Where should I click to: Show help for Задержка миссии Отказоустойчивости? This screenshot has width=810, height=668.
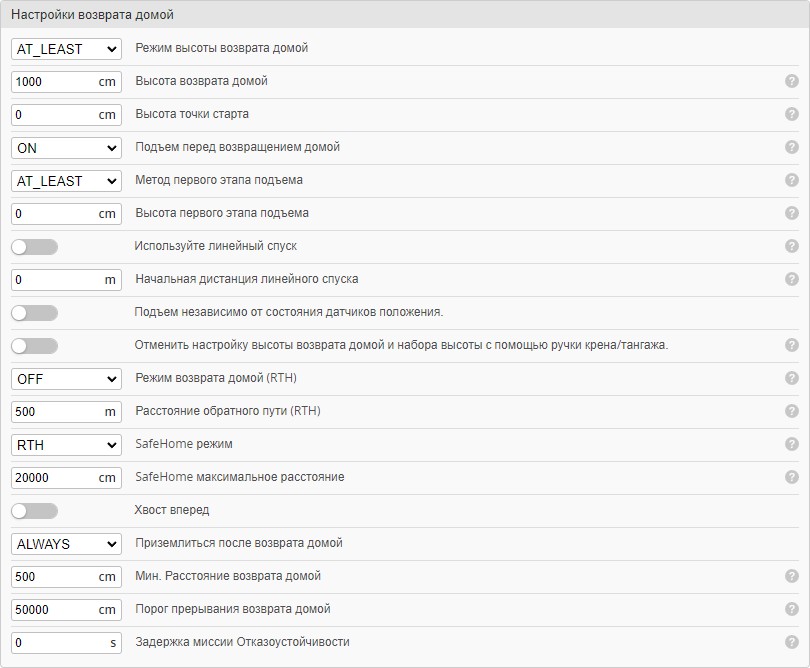(792, 642)
